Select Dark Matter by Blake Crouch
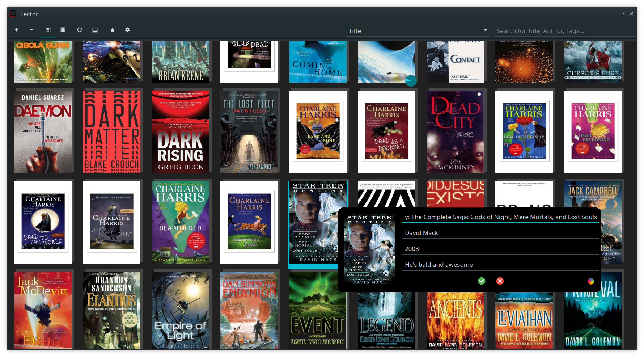644x357 pixels. point(111,132)
